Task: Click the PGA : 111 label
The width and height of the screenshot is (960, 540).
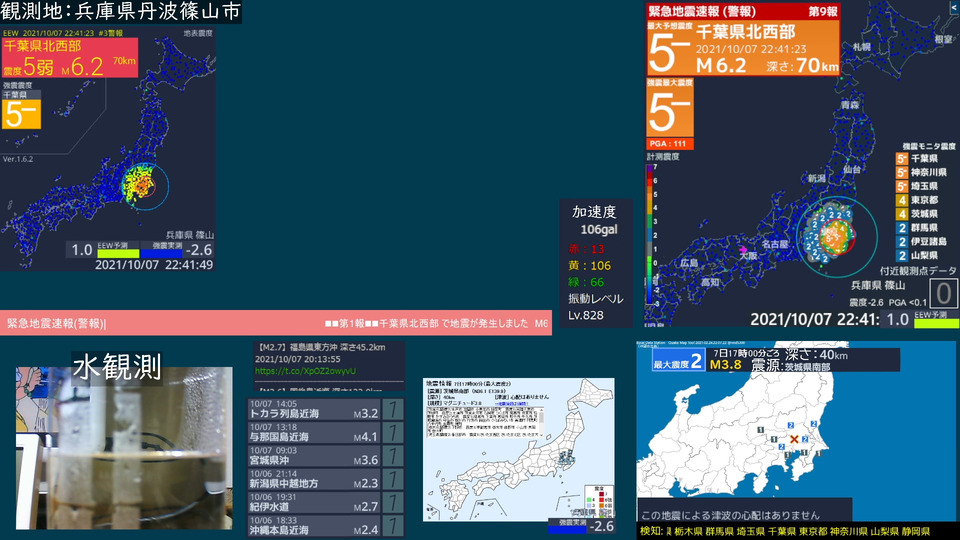Action: click(x=670, y=144)
